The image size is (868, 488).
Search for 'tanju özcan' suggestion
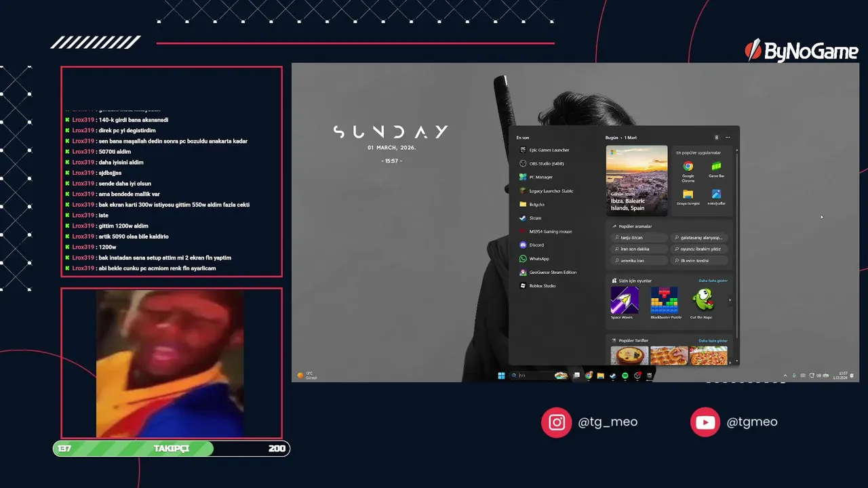(639, 238)
